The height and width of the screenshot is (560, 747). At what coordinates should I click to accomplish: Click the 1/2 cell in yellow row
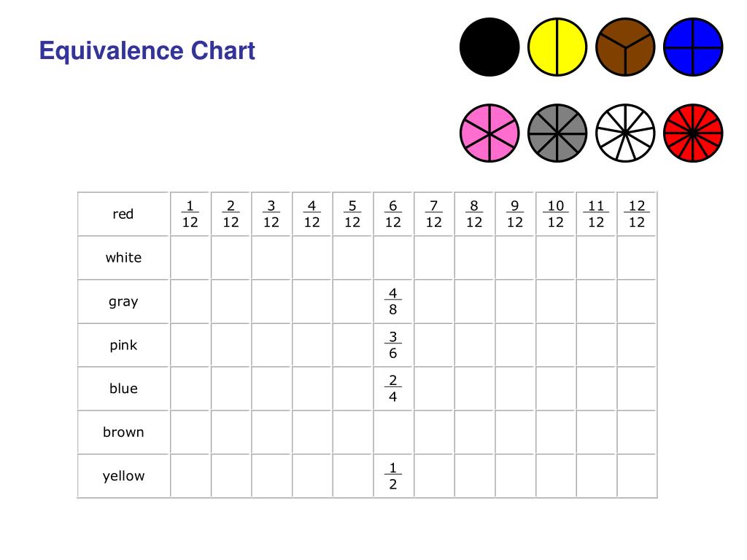(393, 476)
